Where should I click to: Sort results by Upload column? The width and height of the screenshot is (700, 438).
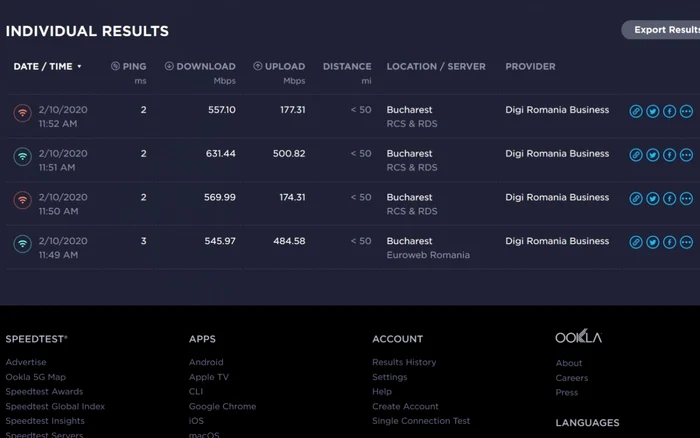pyautogui.click(x=279, y=67)
